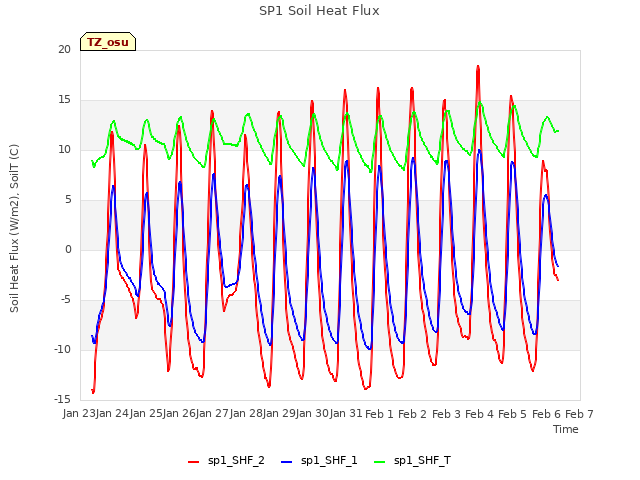Click the Feb 4 x-axis tick label
This screenshot has height=480, width=640.
(479, 414)
